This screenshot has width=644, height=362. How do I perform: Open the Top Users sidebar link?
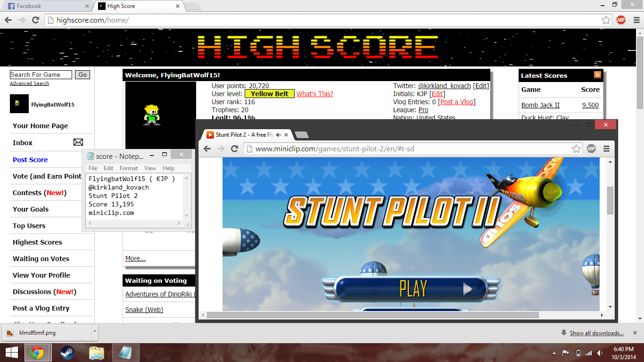(29, 226)
